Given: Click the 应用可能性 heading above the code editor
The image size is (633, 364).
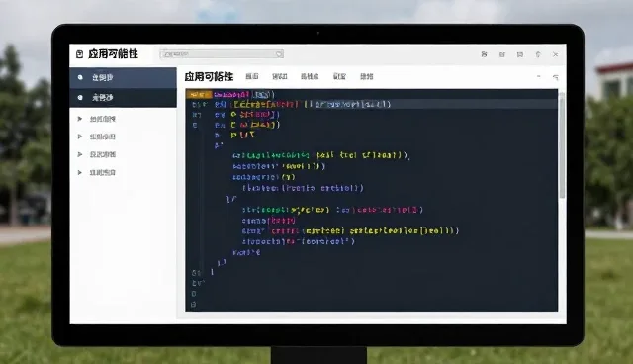Looking at the screenshot, I should point(209,76).
